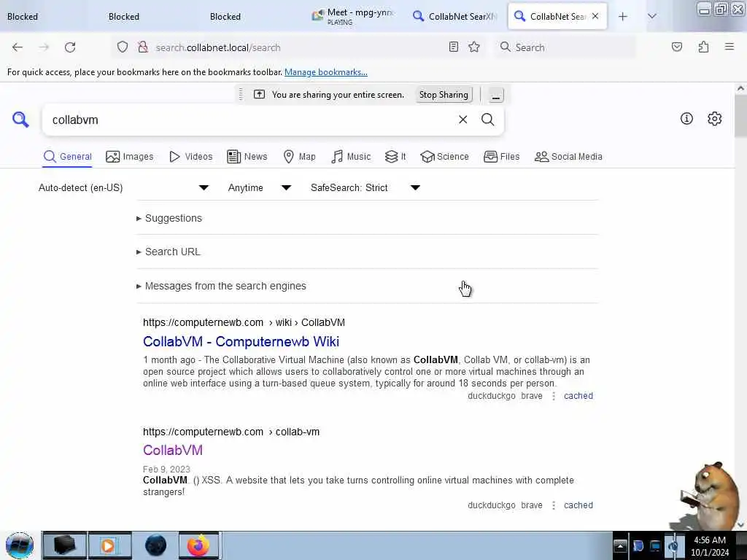Open the Auto-detect (en-US) language dropdown
Viewport: 747px width, 560px height.
(124, 187)
